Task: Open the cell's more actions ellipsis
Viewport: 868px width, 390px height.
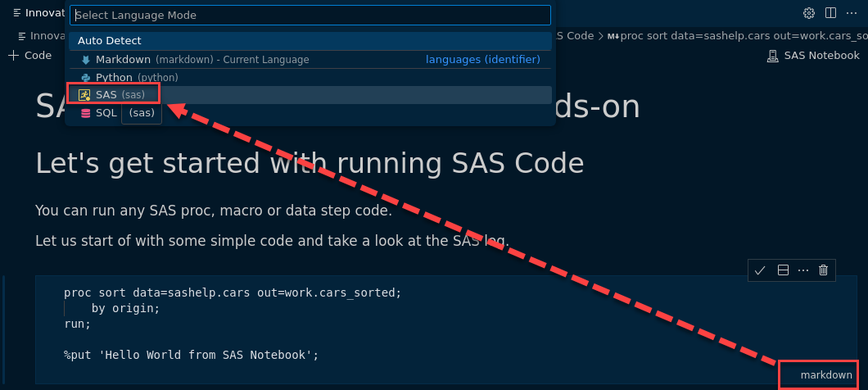Action: 802,270
